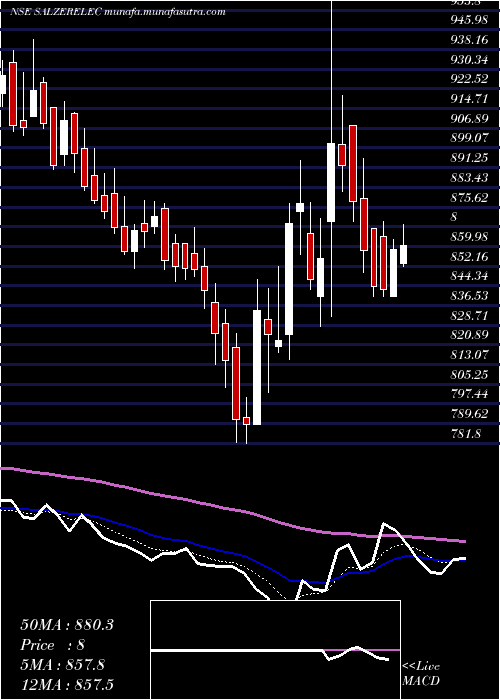Image resolution: width=500 pixels, height=700 pixels.
Task: Select the 836.53 price axis label
Action: (x=469, y=296)
